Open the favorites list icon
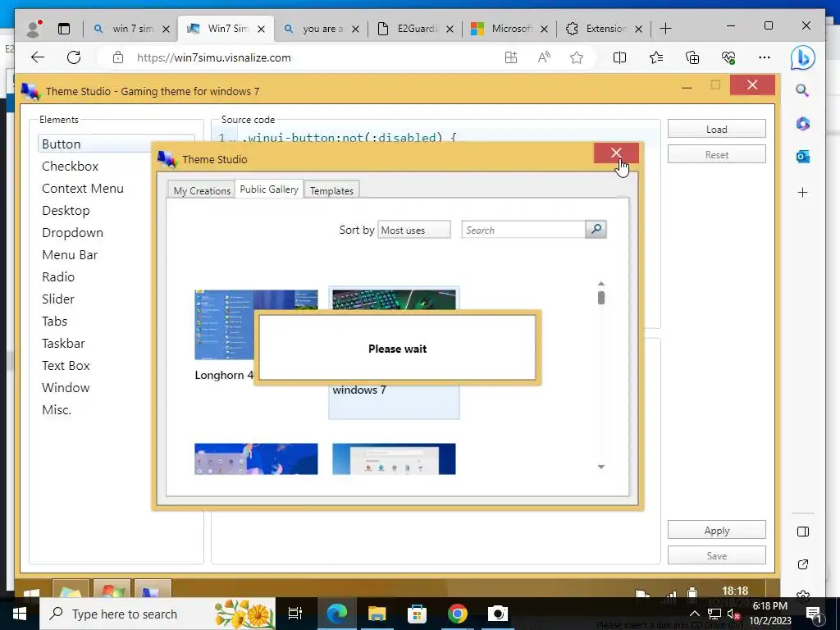This screenshot has height=630, width=840. pos(655,57)
